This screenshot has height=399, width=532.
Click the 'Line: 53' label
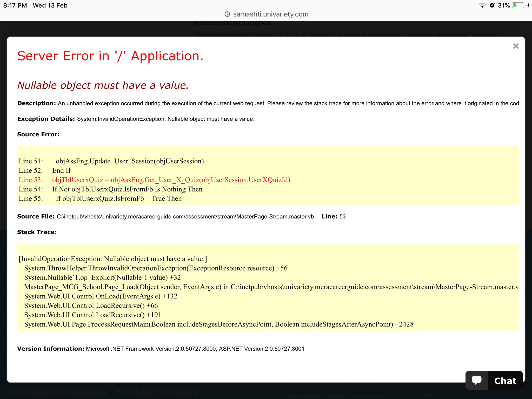pos(334,216)
